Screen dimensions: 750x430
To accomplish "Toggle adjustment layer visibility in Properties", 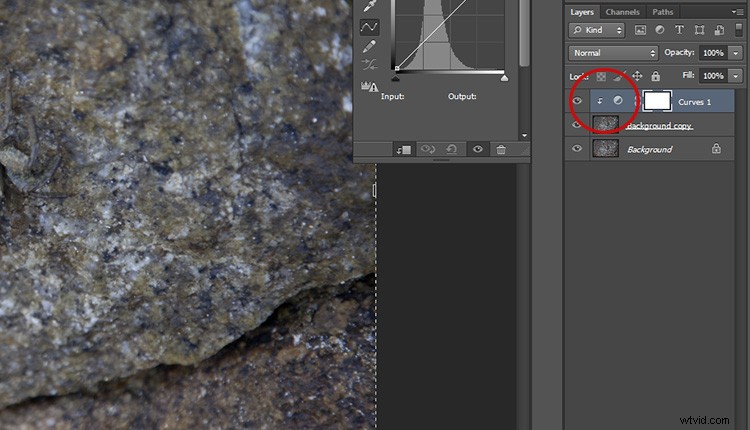I will click(477, 149).
